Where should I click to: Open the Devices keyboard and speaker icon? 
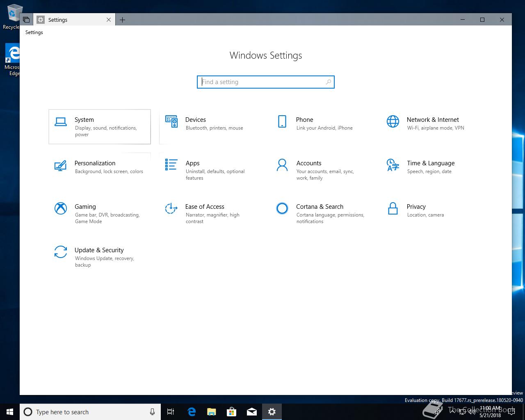[171, 121]
